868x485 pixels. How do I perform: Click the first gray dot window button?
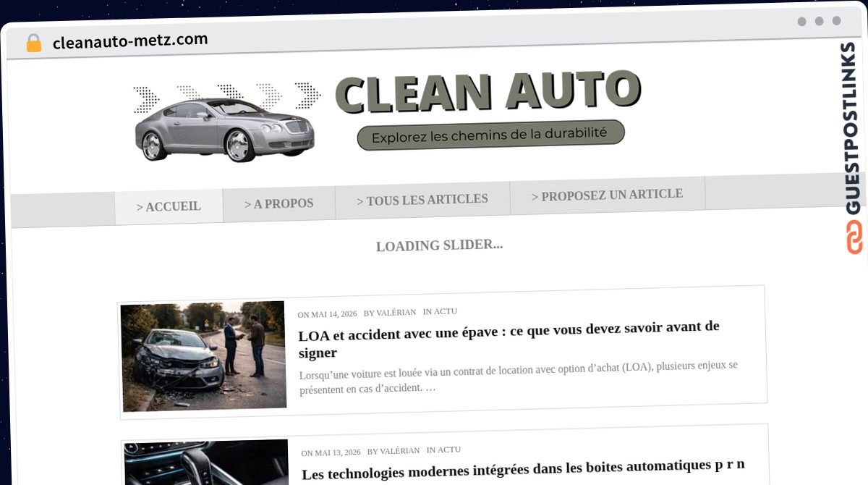[x=802, y=22]
